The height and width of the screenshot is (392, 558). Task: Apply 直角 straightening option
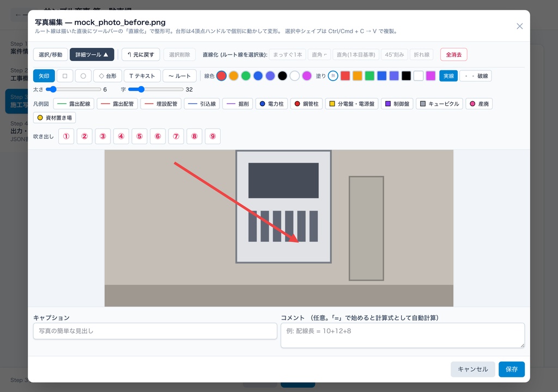click(x=319, y=54)
